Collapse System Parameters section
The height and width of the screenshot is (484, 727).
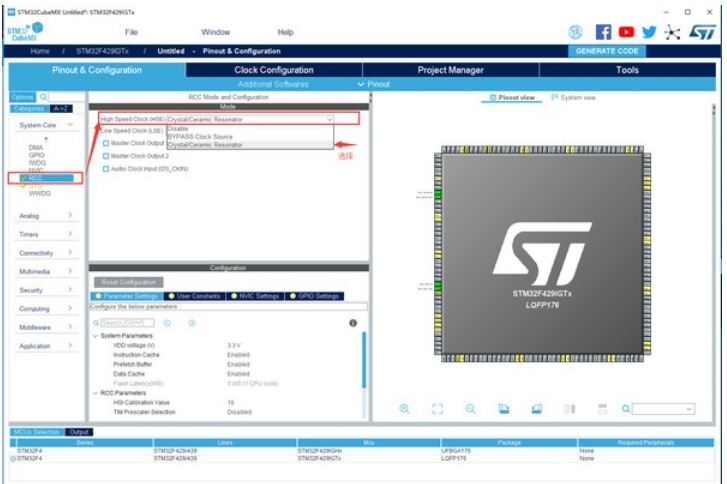pyautogui.click(x=96, y=336)
